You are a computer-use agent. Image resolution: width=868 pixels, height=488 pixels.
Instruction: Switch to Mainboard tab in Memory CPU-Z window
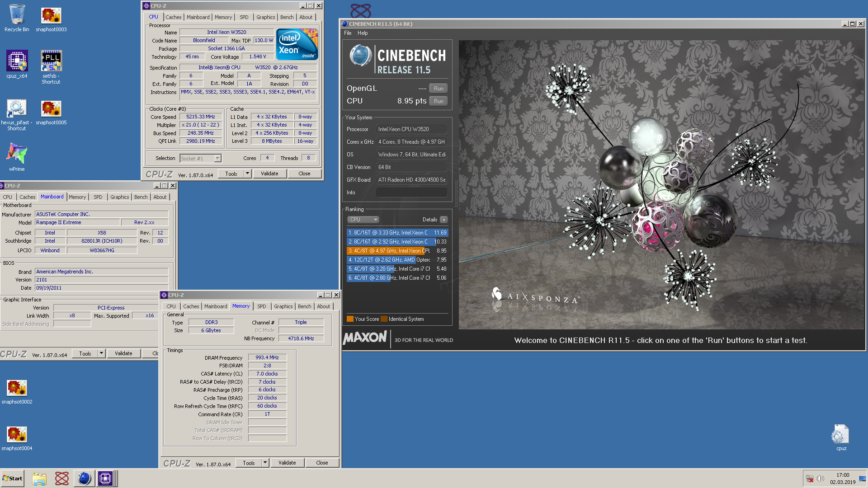click(x=216, y=306)
